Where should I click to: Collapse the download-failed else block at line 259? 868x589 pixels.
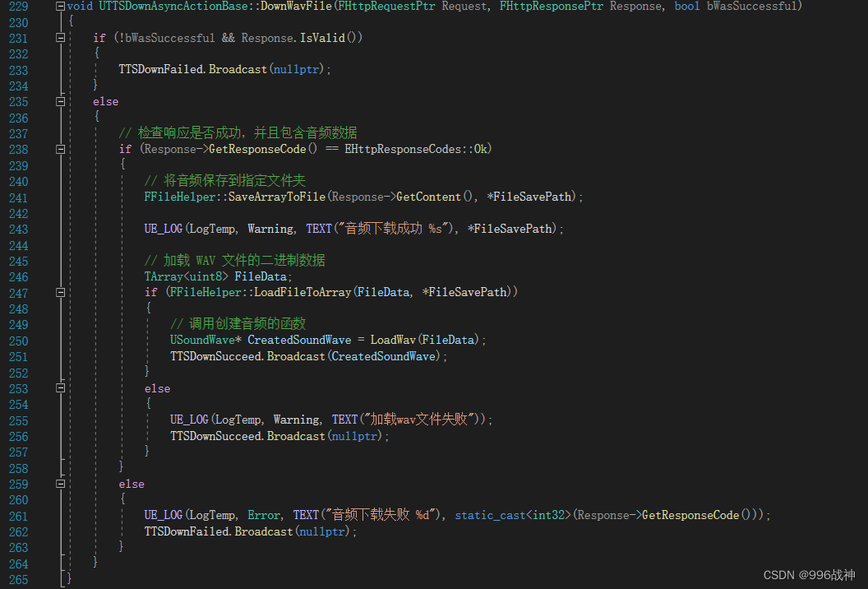click(x=60, y=483)
